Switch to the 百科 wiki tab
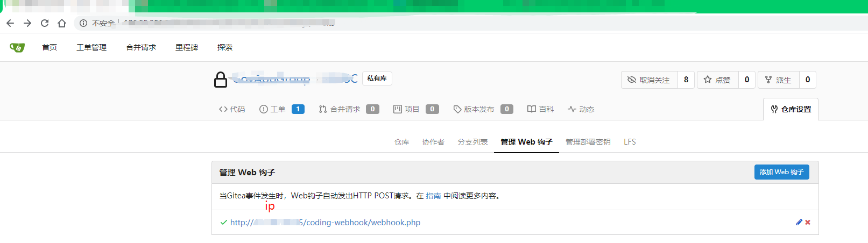 click(540, 109)
